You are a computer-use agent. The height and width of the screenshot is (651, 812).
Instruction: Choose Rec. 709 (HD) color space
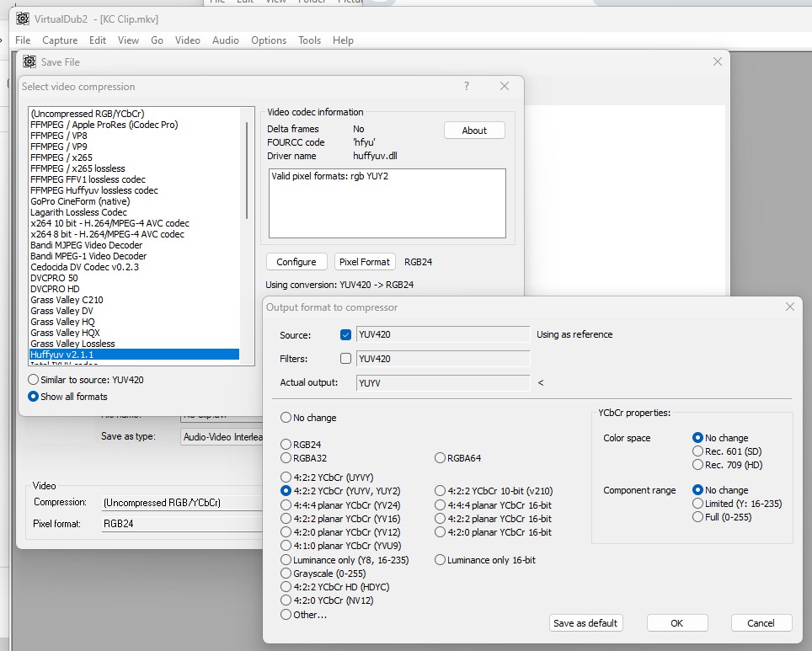click(x=697, y=465)
